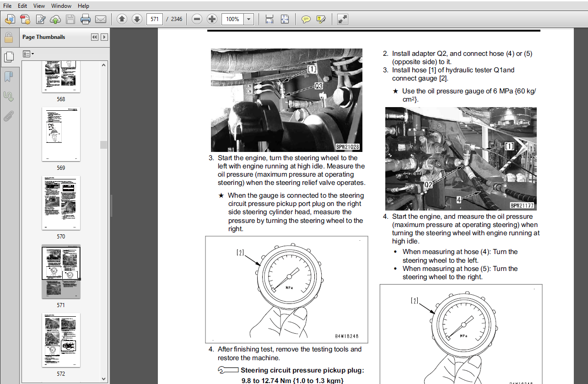Click the Read Mode expand icon

343,19
